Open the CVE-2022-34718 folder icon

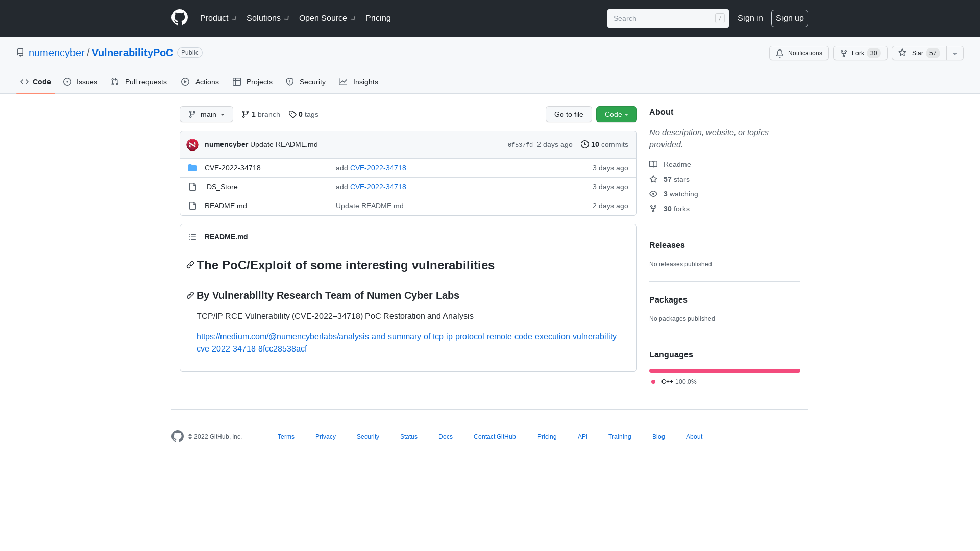click(192, 168)
